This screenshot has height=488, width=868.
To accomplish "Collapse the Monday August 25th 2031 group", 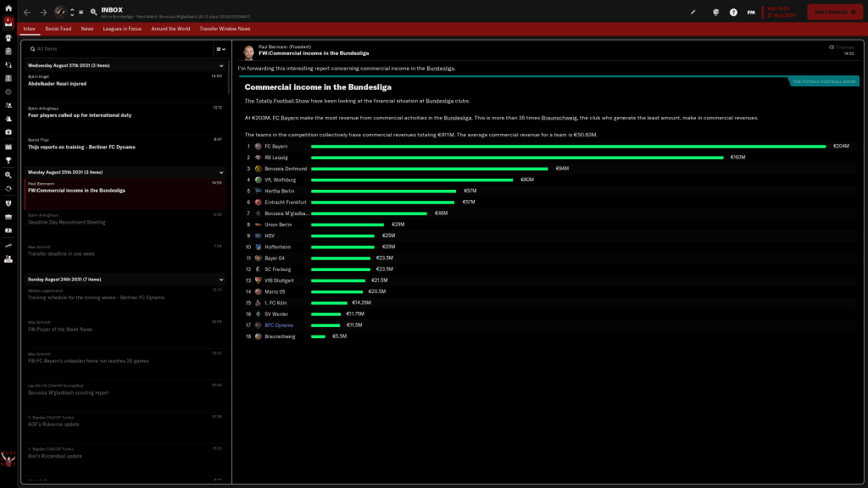I will click(x=221, y=172).
